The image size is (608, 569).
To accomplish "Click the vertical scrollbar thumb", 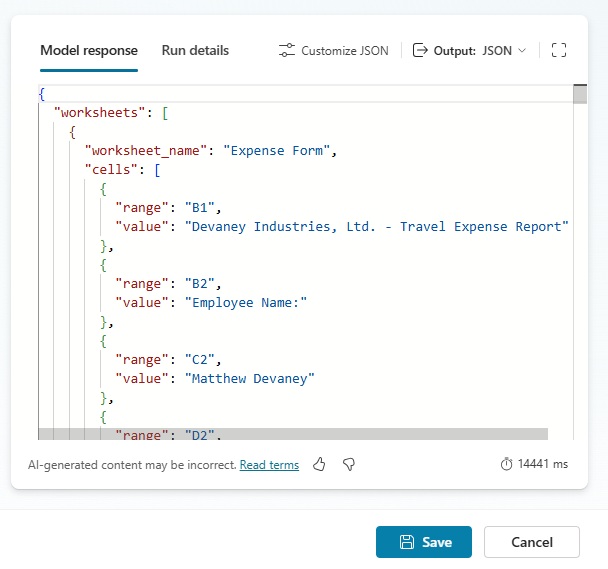I will (580, 94).
